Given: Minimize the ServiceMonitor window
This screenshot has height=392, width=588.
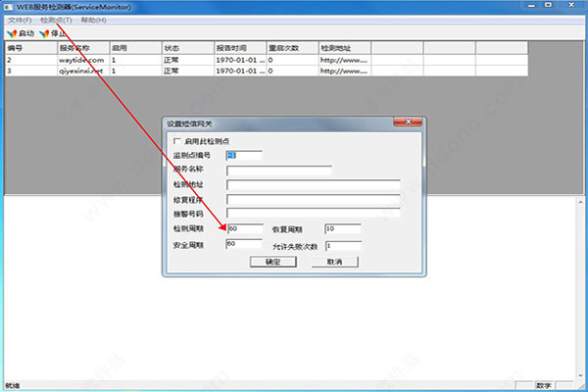Looking at the screenshot, I should [x=531, y=5].
